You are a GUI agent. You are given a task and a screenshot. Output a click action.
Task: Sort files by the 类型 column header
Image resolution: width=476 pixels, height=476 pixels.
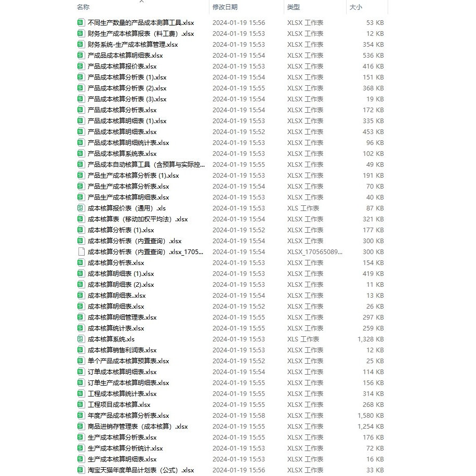point(294,7)
